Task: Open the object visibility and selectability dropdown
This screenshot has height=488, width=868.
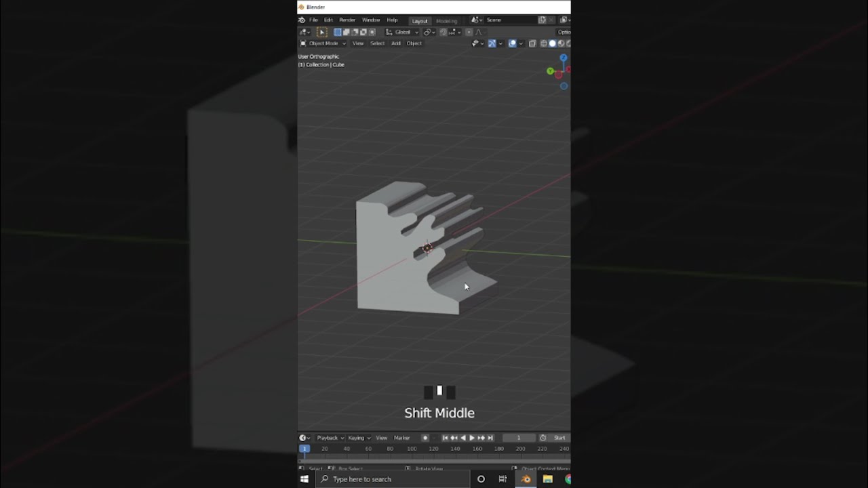Action: [477, 43]
